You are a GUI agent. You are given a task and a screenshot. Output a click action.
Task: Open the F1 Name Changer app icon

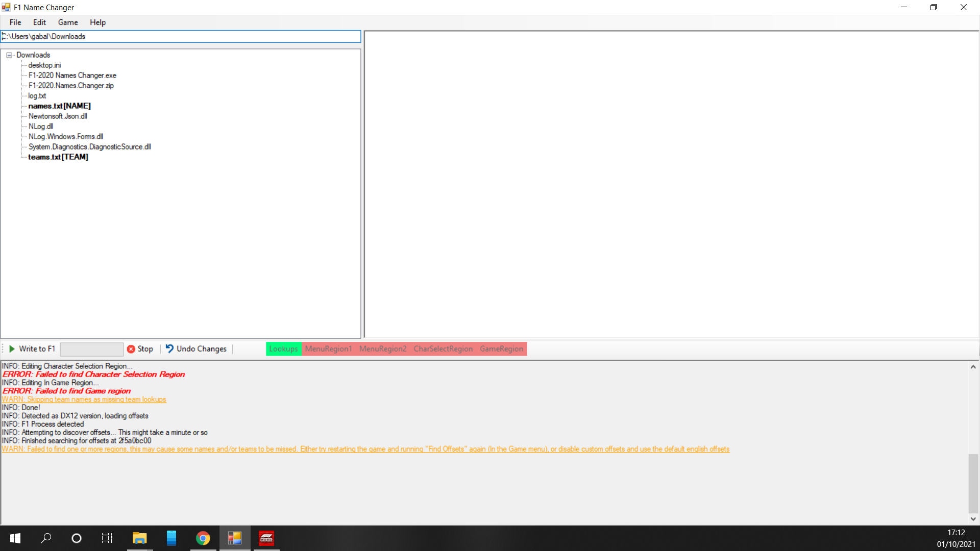(x=234, y=538)
